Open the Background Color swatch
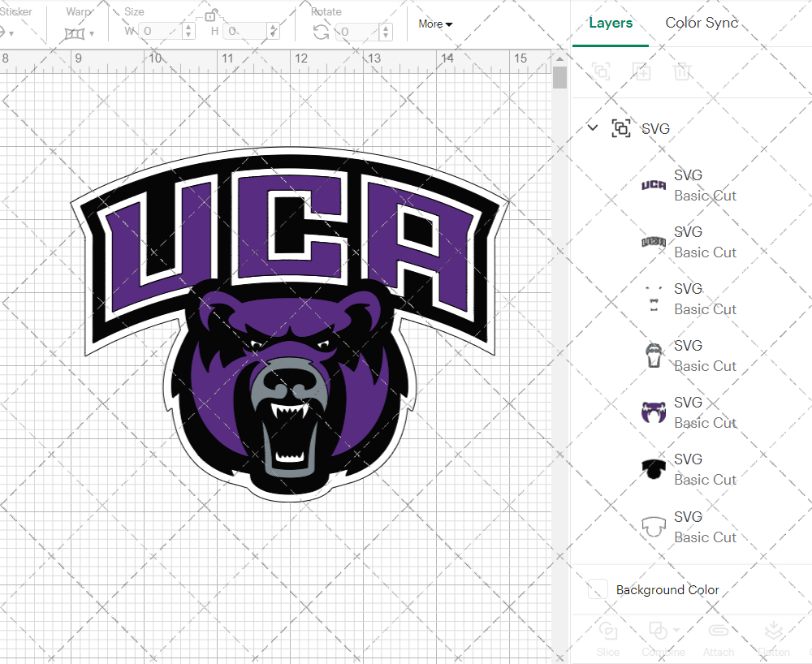This screenshot has width=812, height=664. [597, 590]
